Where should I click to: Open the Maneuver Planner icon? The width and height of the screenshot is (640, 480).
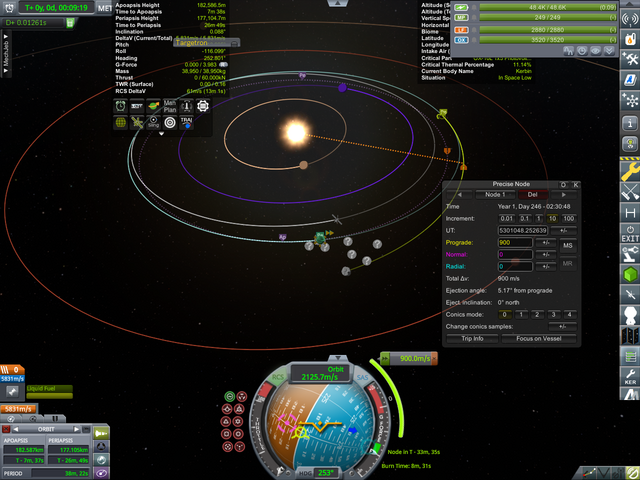click(170, 105)
